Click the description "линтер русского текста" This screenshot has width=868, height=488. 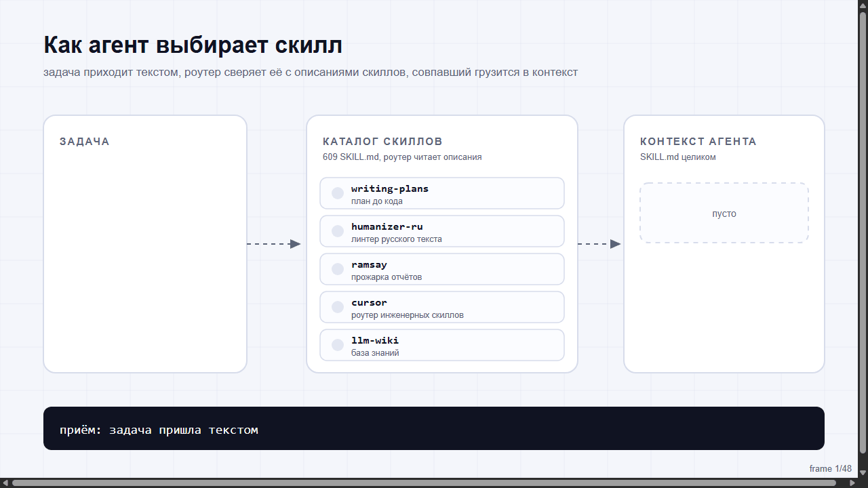[x=397, y=239]
